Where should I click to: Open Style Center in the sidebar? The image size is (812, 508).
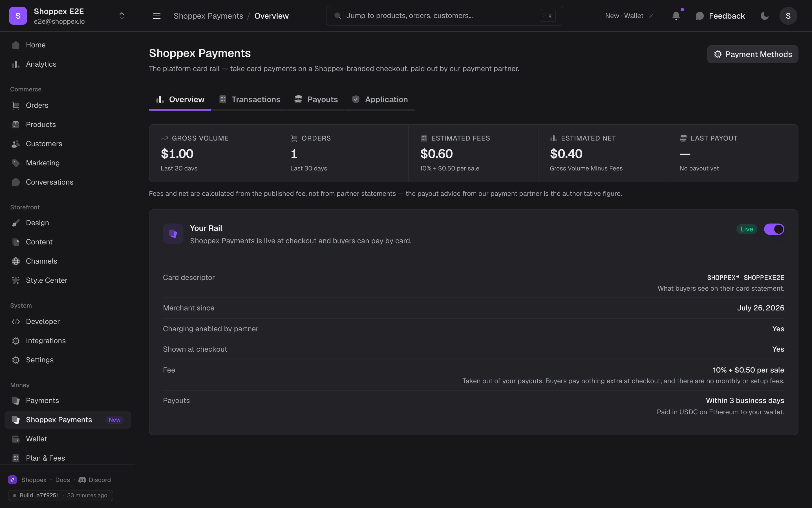pyautogui.click(x=67, y=280)
